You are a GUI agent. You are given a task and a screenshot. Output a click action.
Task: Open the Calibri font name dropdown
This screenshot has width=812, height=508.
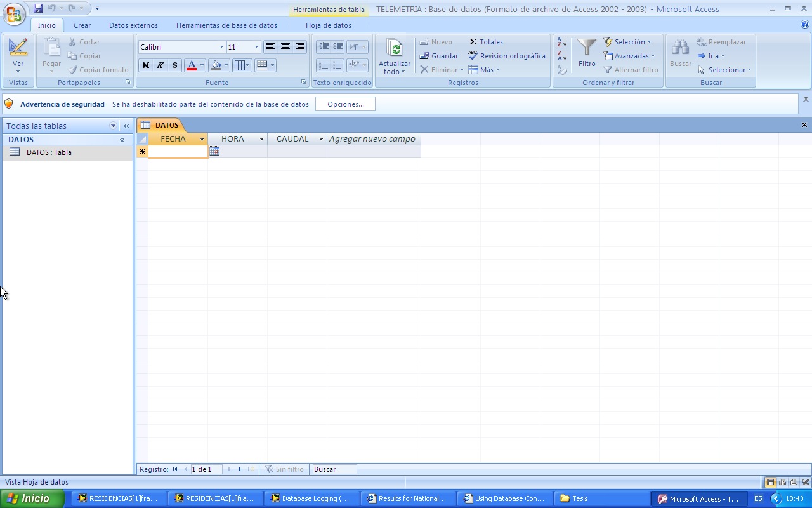222,46
